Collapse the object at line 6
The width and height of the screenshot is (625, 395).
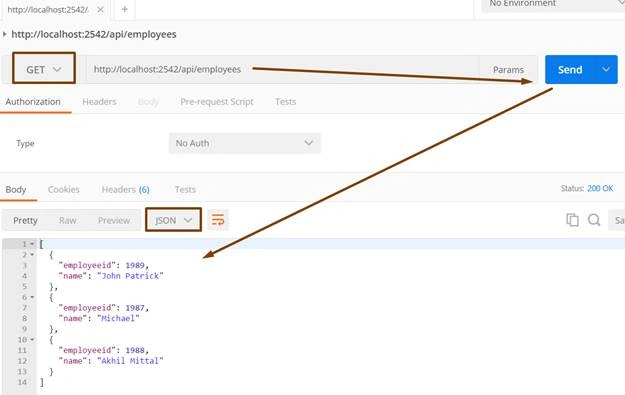[x=32, y=297]
